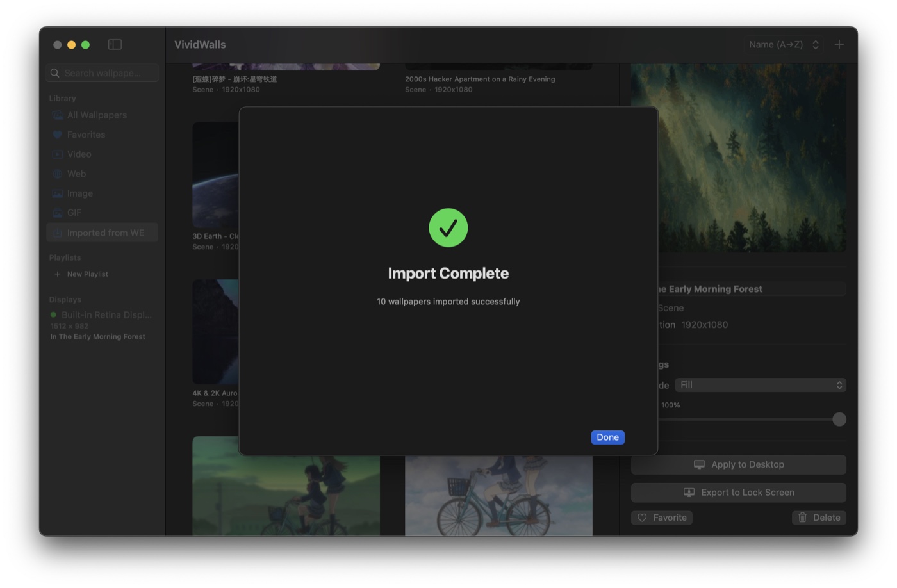Screen dimensions: 897x588
Task: Create a New Playlist
Action: 81,274
